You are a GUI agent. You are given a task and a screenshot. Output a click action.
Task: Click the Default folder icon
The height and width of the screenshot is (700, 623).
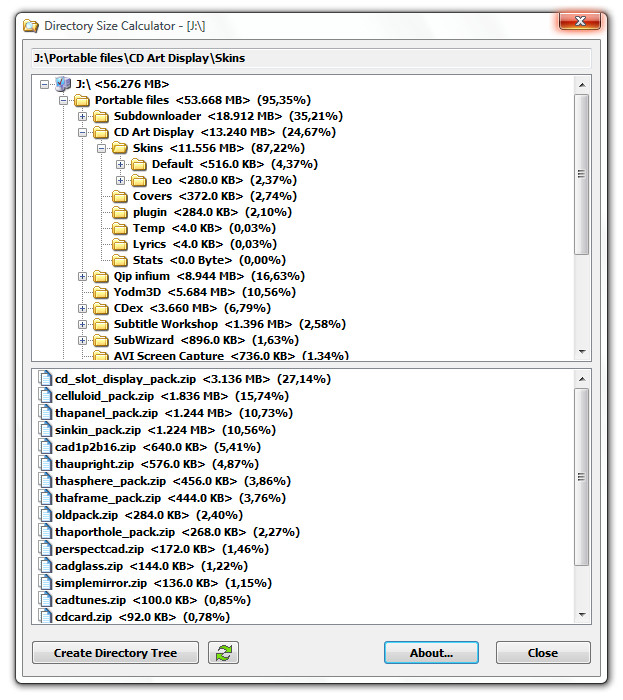[139, 164]
